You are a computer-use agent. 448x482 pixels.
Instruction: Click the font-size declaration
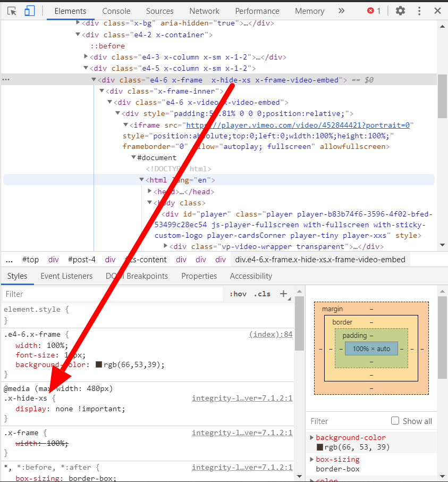[x=50, y=355]
